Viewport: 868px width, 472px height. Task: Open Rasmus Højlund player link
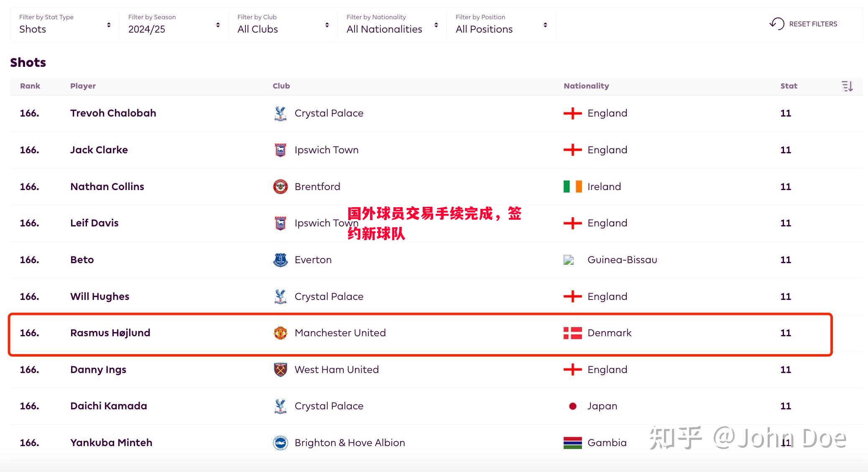(110, 333)
